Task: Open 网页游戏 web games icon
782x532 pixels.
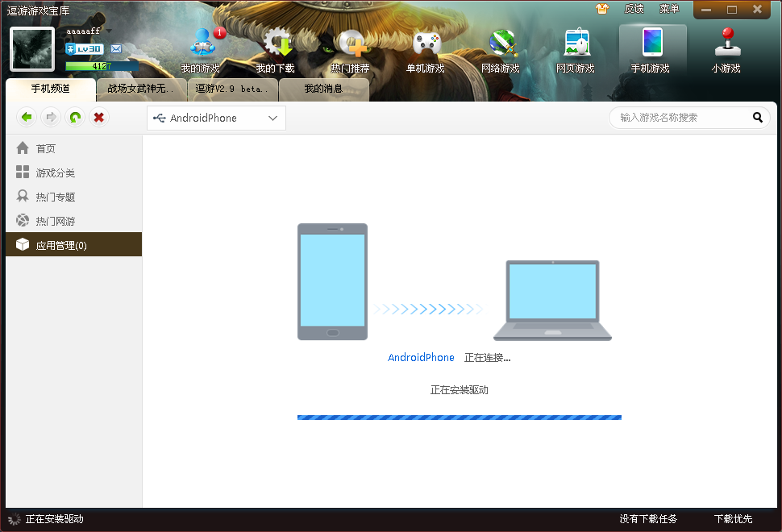Action: [576, 50]
